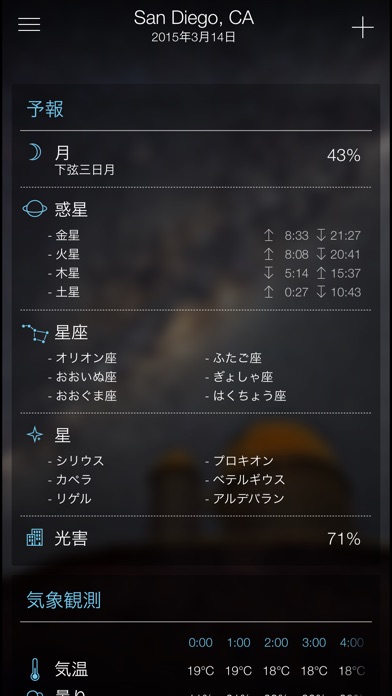The image size is (392, 696).
Task: Tap the building icon for 光害
Action: 35,538
